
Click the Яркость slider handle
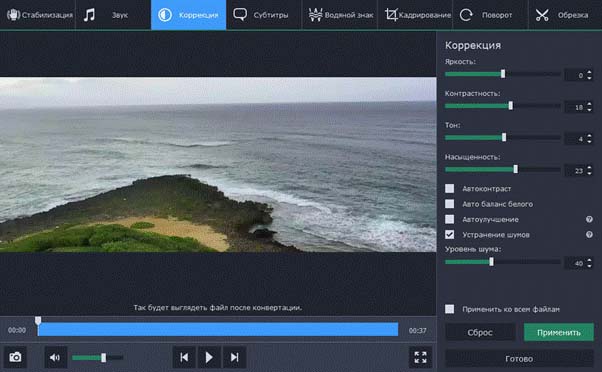pos(503,74)
